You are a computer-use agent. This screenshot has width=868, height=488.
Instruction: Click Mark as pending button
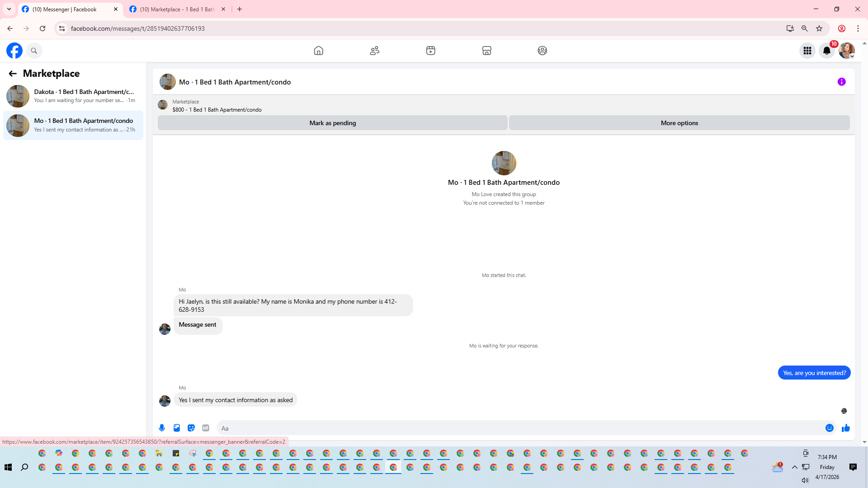332,123
